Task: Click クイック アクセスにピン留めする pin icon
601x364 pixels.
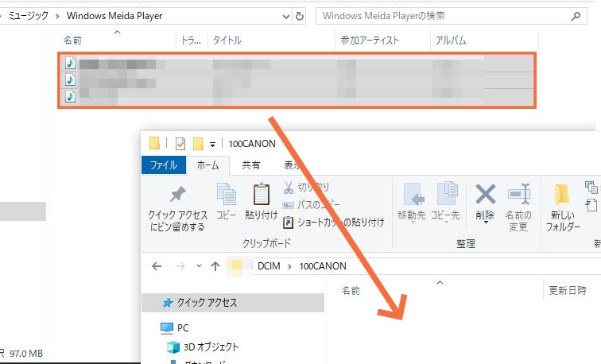Action: point(177,194)
